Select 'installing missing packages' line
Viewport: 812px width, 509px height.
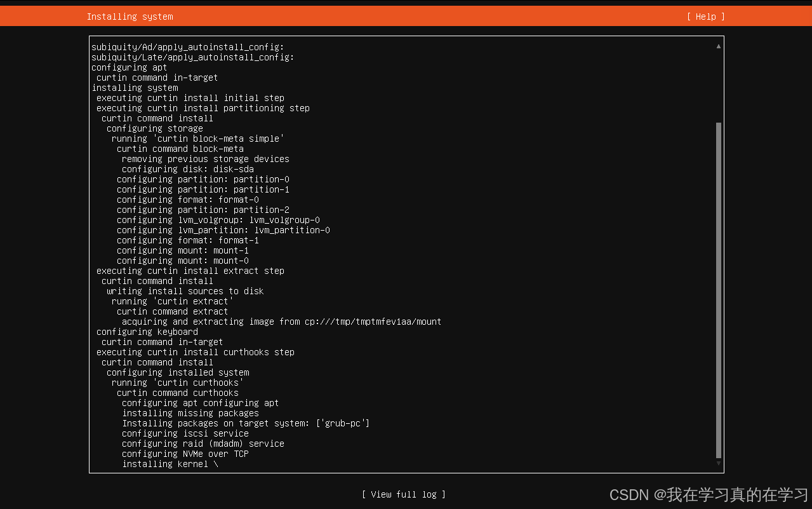(190, 413)
